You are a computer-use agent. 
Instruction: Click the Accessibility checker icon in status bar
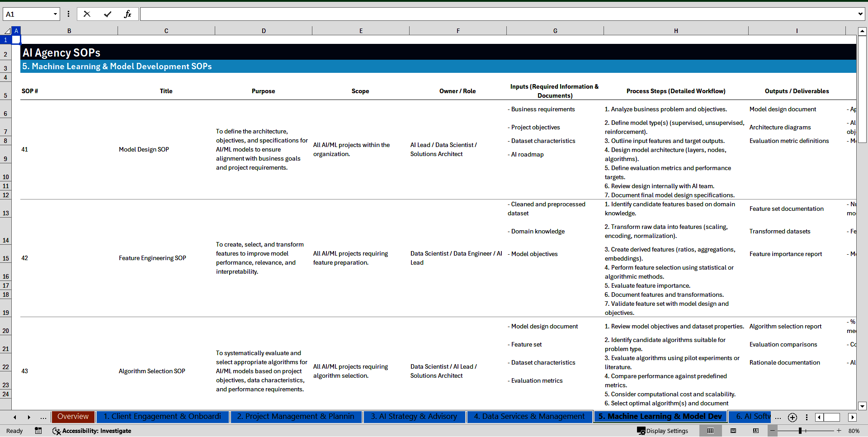tap(57, 431)
